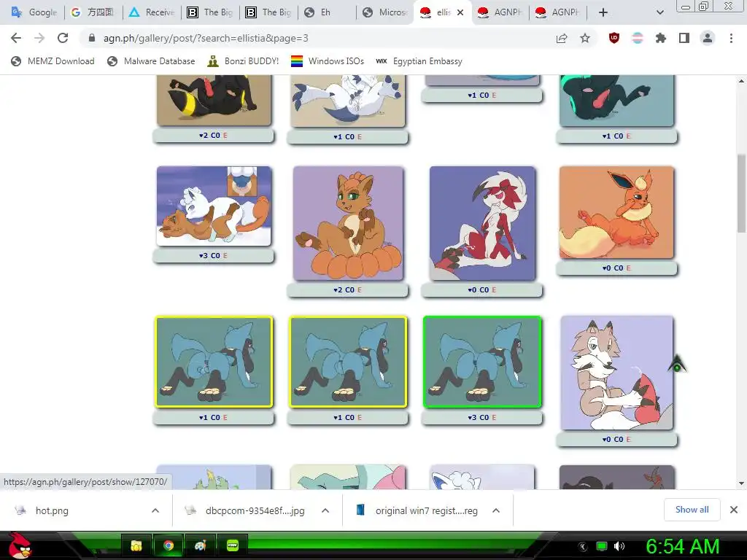Image resolution: width=747 pixels, height=560 pixels.
Task: Toggle the browser side panel
Action: point(684,38)
